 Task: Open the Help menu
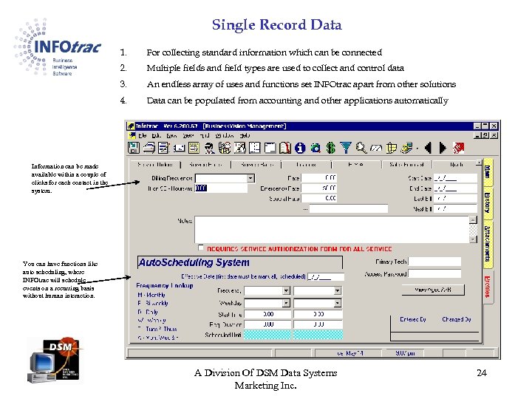click(245, 135)
